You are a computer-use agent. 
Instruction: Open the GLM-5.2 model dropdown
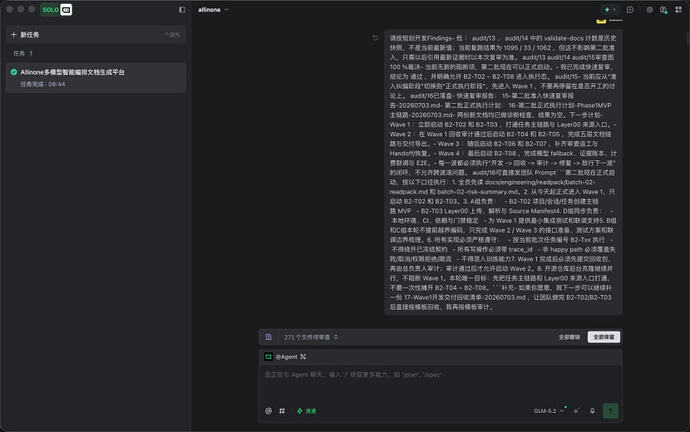[548, 411]
